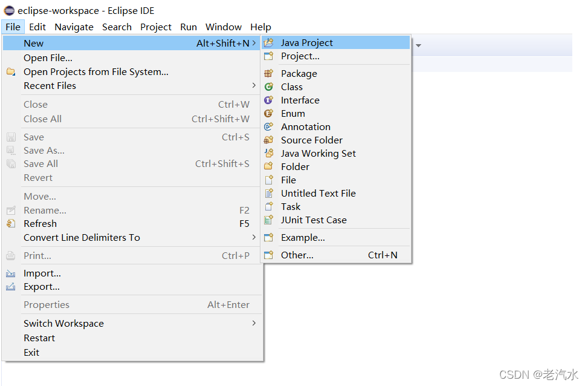This screenshot has height=386, width=588.
Task: Select Open Projects from File System entry
Action: (x=131, y=72)
